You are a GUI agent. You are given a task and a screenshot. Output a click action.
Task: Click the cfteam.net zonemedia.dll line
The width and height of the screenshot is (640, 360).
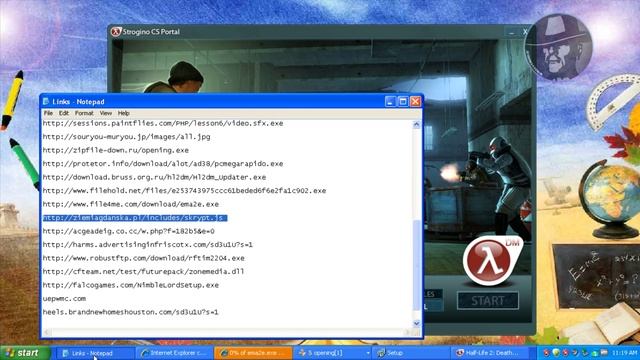pos(143,271)
